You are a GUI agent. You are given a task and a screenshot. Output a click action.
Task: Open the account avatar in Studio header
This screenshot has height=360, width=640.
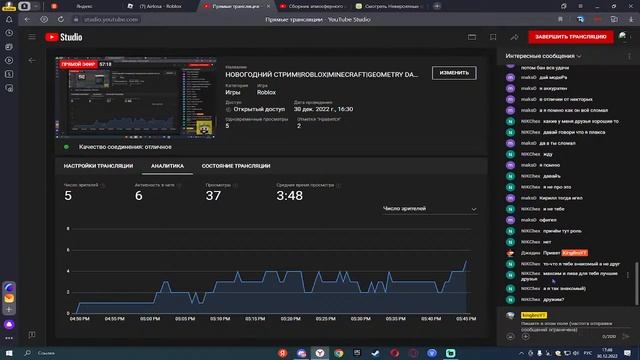tap(623, 37)
